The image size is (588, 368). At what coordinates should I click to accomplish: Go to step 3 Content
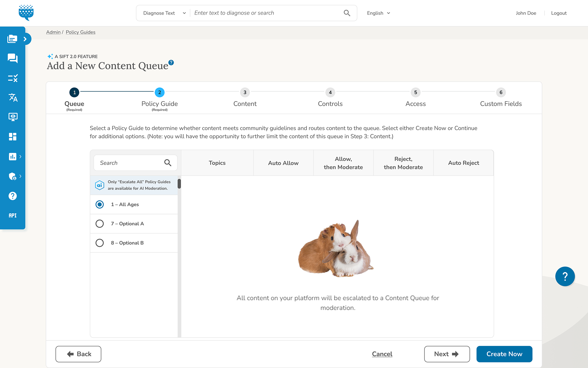point(245,98)
